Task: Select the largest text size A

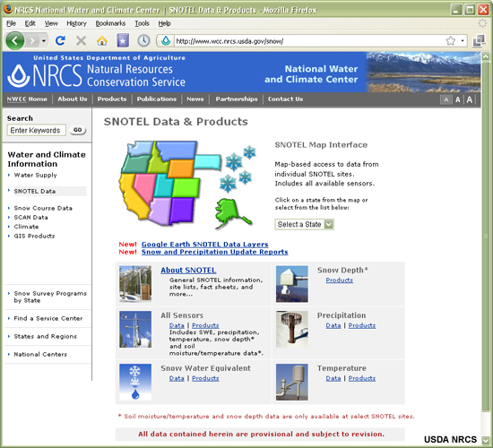Action: coord(470,100)
